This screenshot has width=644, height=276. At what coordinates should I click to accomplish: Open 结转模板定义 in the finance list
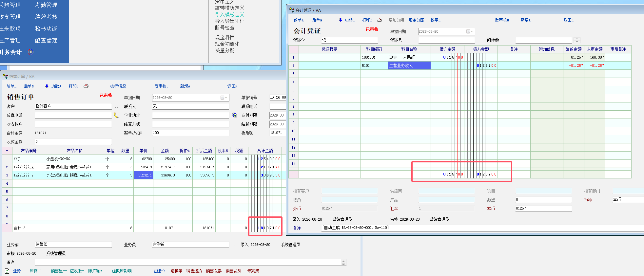tap(229, 8)
